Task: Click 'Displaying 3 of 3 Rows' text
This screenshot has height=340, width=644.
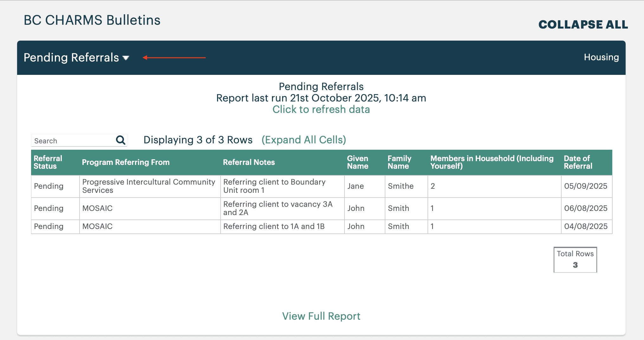Action: (x=198, y=140)
